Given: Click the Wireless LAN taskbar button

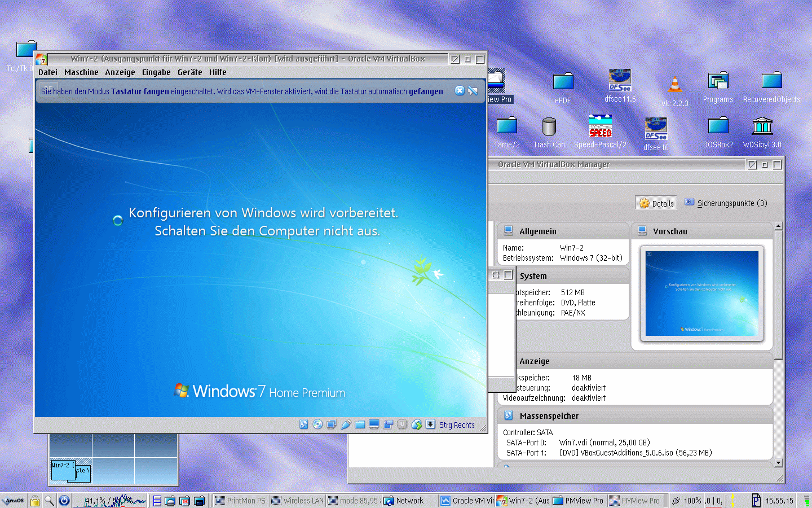Looking at the screenshot, I should point(297,501).
